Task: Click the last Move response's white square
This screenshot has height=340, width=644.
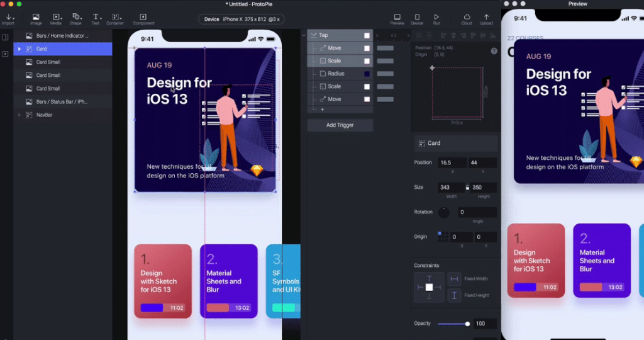Action: coord(367,99)
